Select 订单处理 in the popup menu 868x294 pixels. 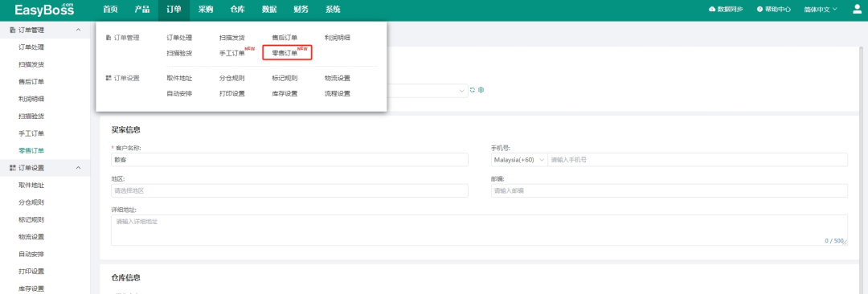point(179,38)
